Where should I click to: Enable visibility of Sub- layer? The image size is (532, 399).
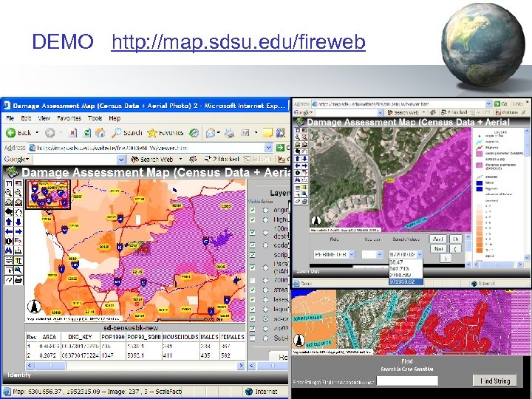pyautogui.click(x=253, y=338)
